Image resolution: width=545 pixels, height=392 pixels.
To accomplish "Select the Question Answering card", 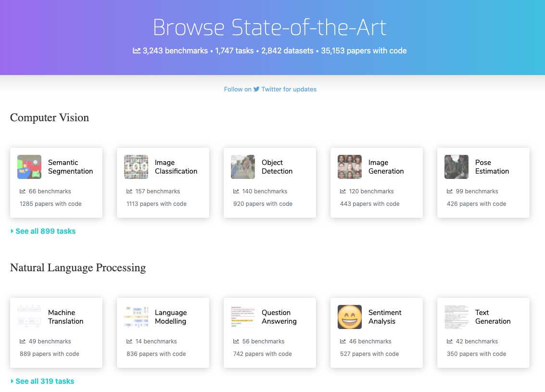I will click(269, 332).
